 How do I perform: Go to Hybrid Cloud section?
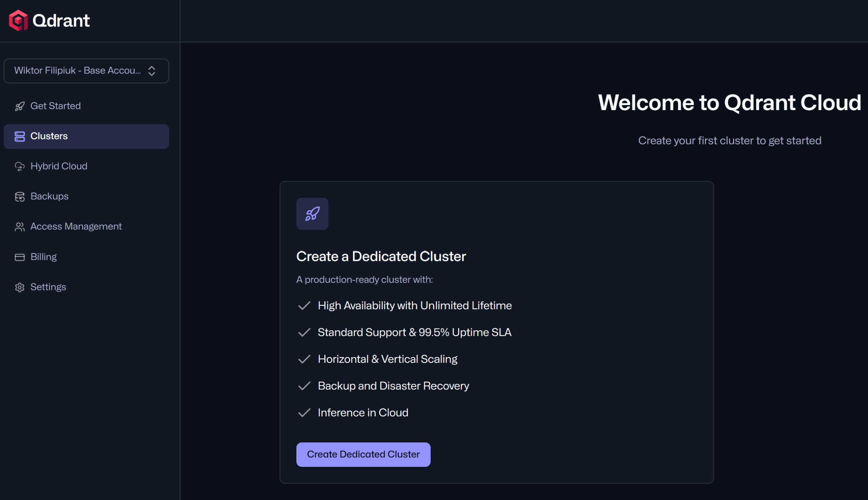[86, 167]
